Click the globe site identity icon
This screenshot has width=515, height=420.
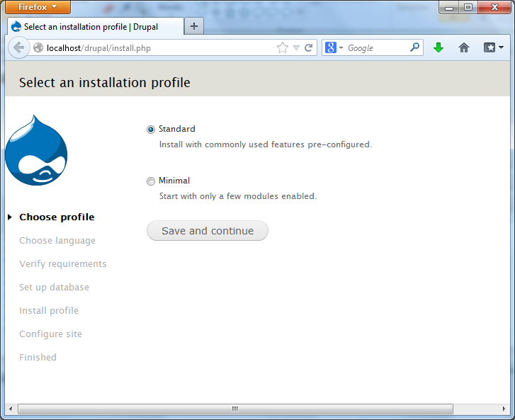[38, 48]
